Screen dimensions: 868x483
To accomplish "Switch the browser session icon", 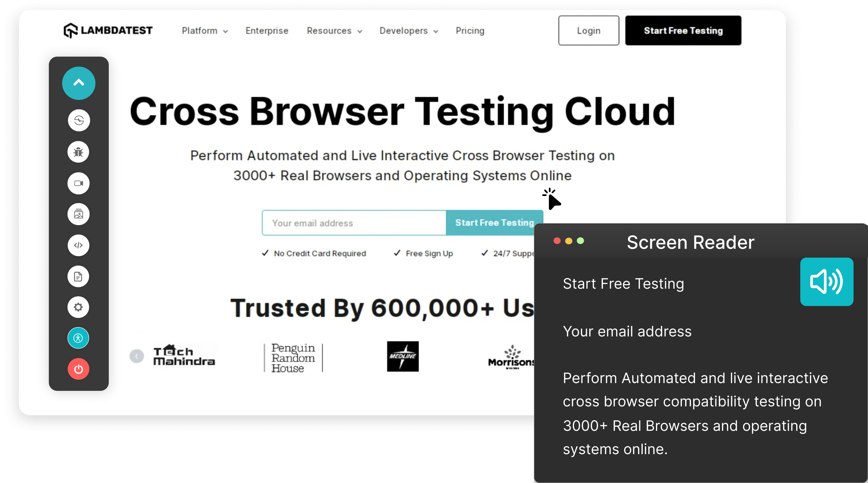I will pos(79,120).
